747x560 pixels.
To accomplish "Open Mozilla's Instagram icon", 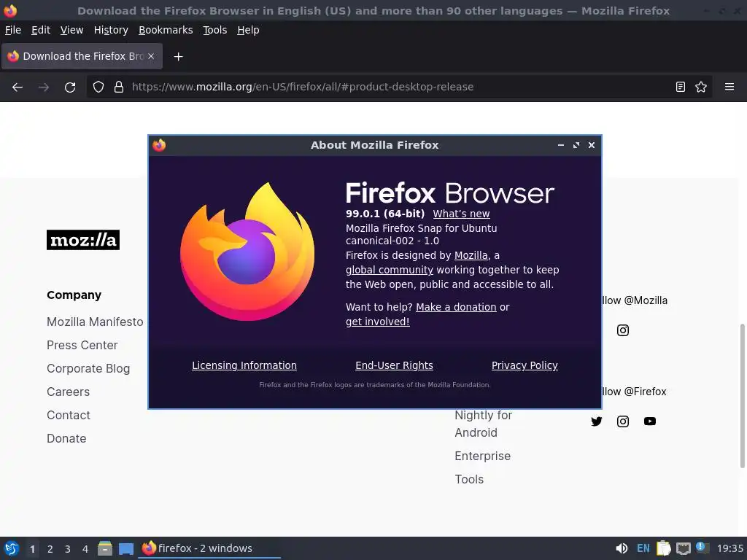I will [623, 330].
